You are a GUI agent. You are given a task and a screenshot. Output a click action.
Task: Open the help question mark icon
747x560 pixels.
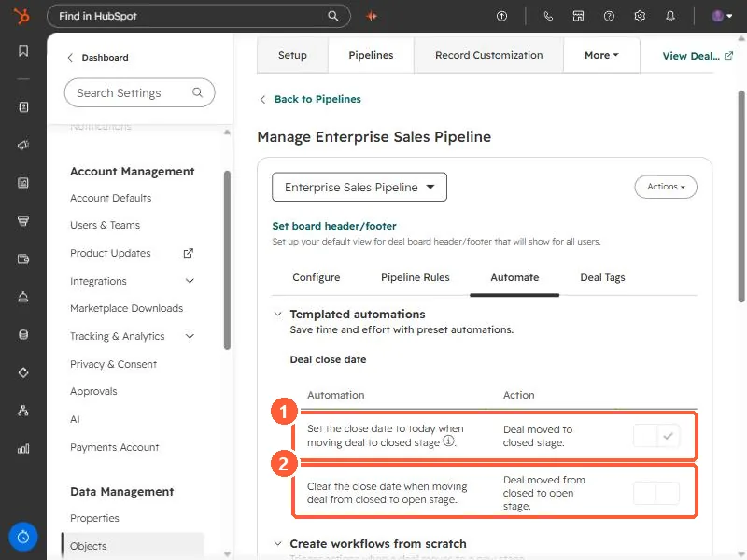click(x=609, y=16)
